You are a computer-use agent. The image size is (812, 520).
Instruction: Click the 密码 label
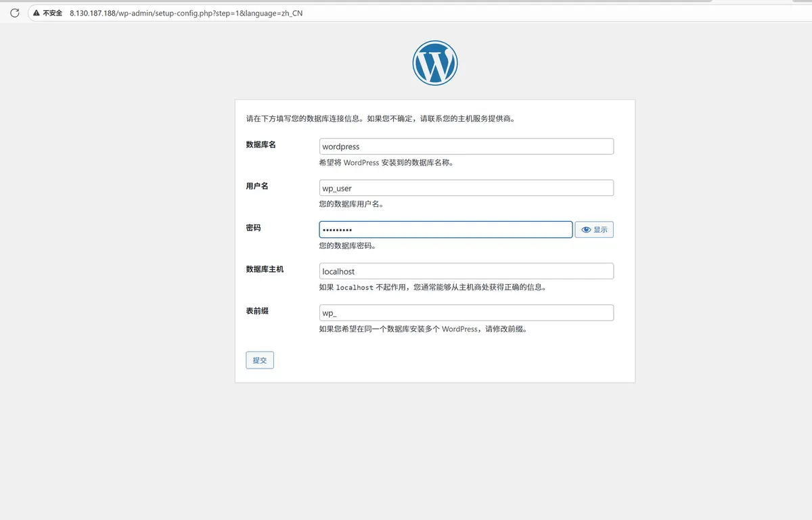253,228
